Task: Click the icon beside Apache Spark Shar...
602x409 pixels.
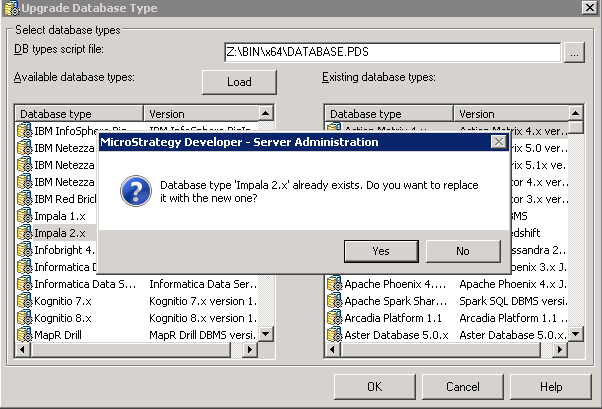Action: [334, 300]
